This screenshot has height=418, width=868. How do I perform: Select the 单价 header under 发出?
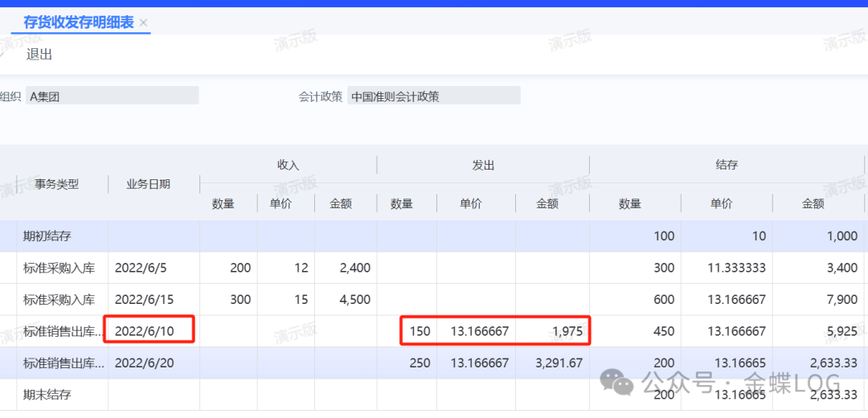coord(471,204)
